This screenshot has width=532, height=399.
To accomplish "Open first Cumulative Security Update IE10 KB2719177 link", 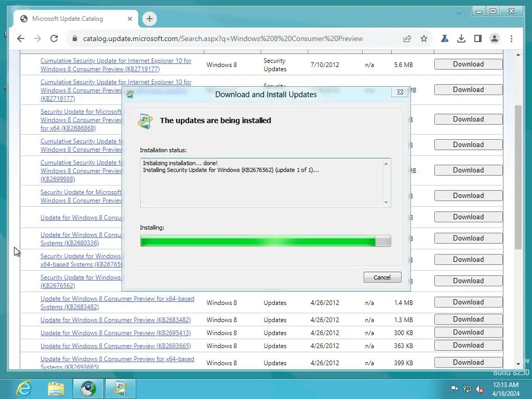I will pos(116,65).
